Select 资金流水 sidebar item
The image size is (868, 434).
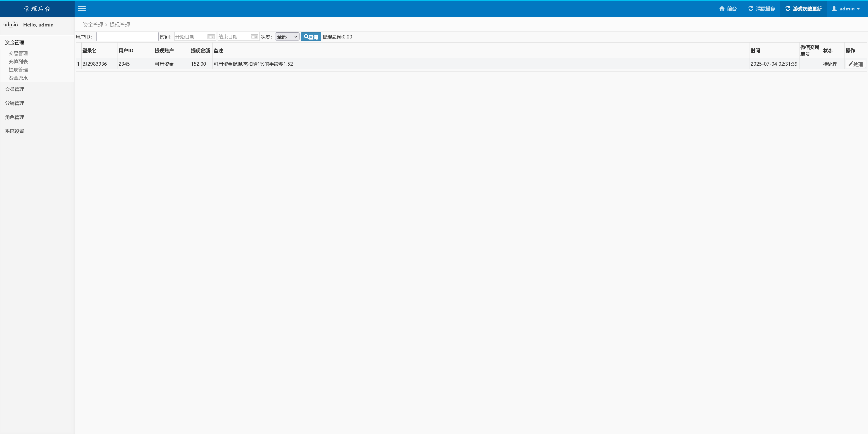pyautogui.click(x=18, y=78)
